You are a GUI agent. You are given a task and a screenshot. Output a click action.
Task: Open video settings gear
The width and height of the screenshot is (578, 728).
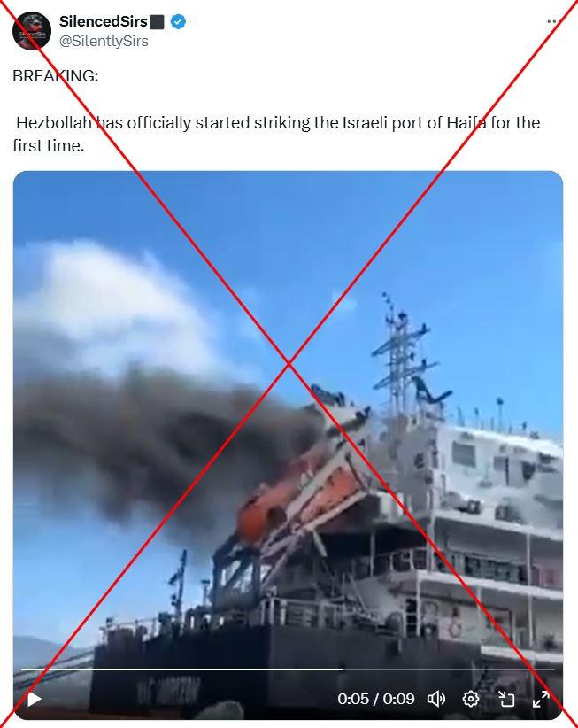(470, 698)
